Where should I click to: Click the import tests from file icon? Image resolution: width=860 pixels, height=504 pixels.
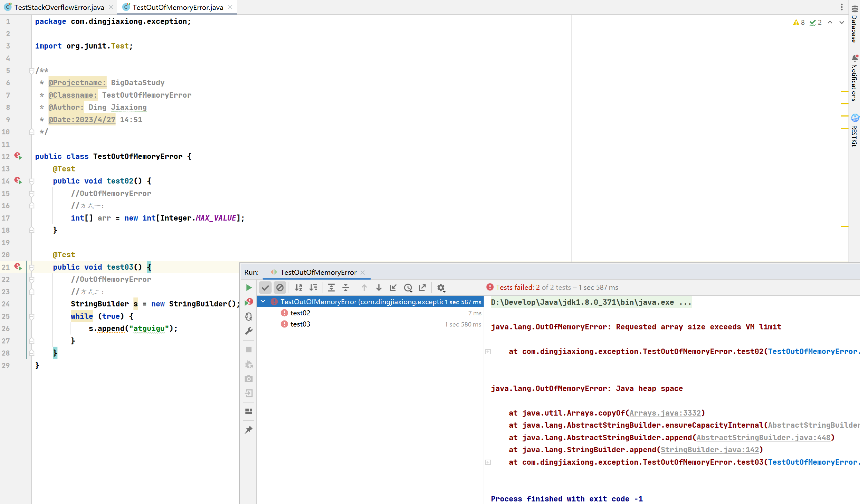coord(393,288)
